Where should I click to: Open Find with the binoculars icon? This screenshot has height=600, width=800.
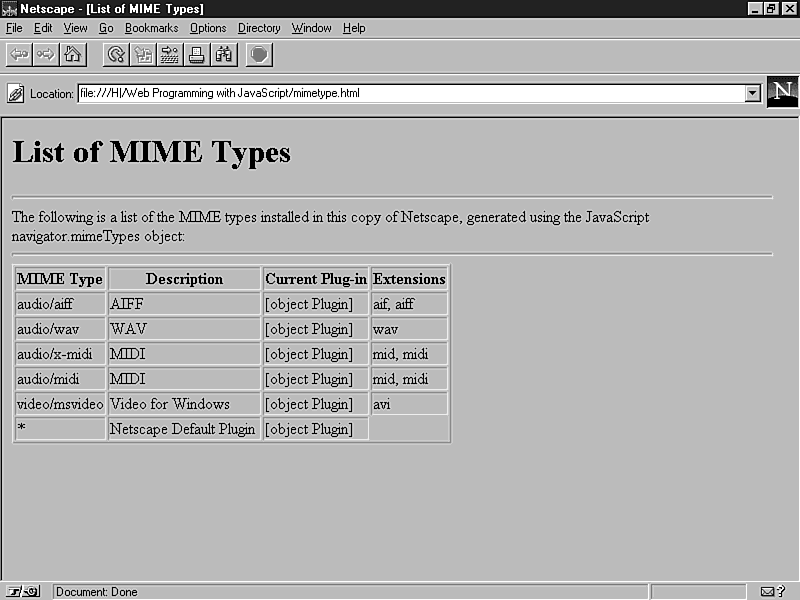coord(223,54)
